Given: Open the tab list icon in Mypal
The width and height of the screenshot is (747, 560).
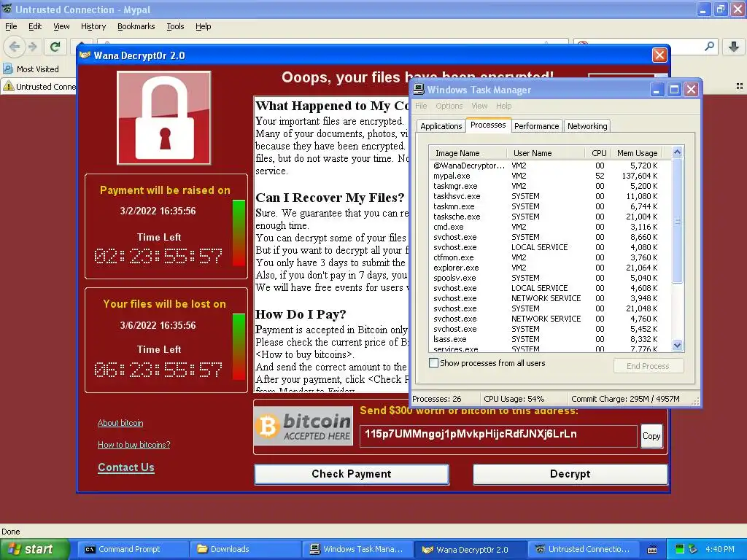Looking at the screenshot, I should pos(740,86).
